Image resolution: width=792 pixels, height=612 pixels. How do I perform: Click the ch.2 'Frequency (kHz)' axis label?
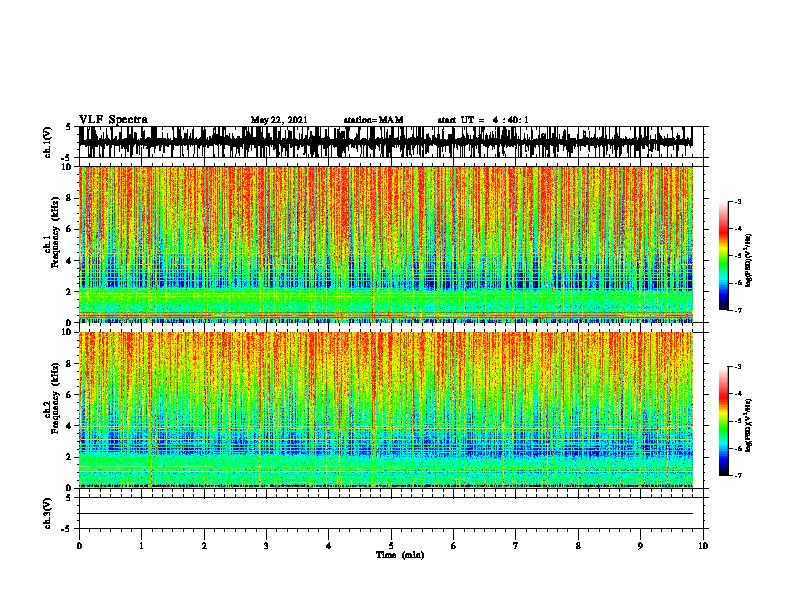(x=55, y=398)
